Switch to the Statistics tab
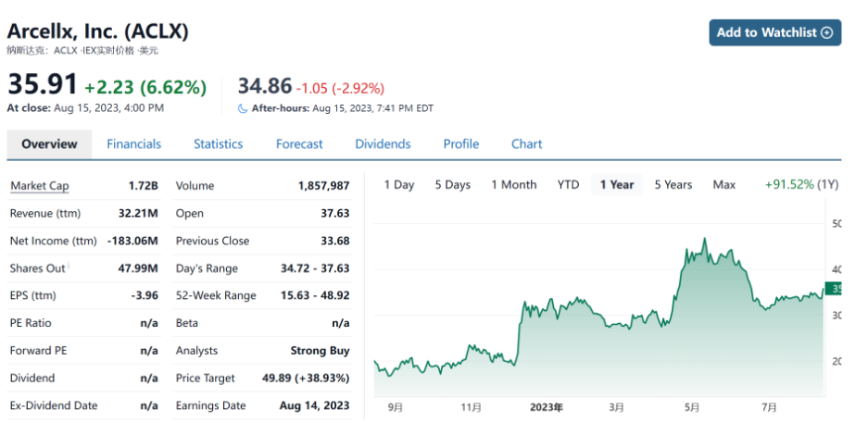Screen dimensions: 868x435 click(x=218, y=144)
